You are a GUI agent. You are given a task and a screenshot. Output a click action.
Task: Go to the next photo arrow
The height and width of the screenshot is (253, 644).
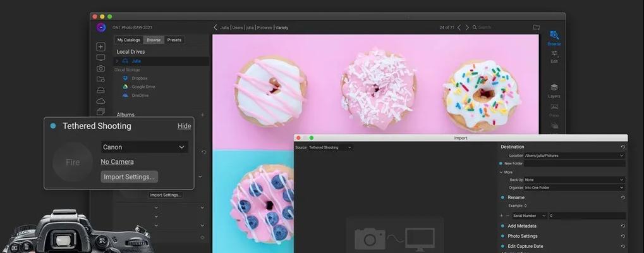coord(467,28)
